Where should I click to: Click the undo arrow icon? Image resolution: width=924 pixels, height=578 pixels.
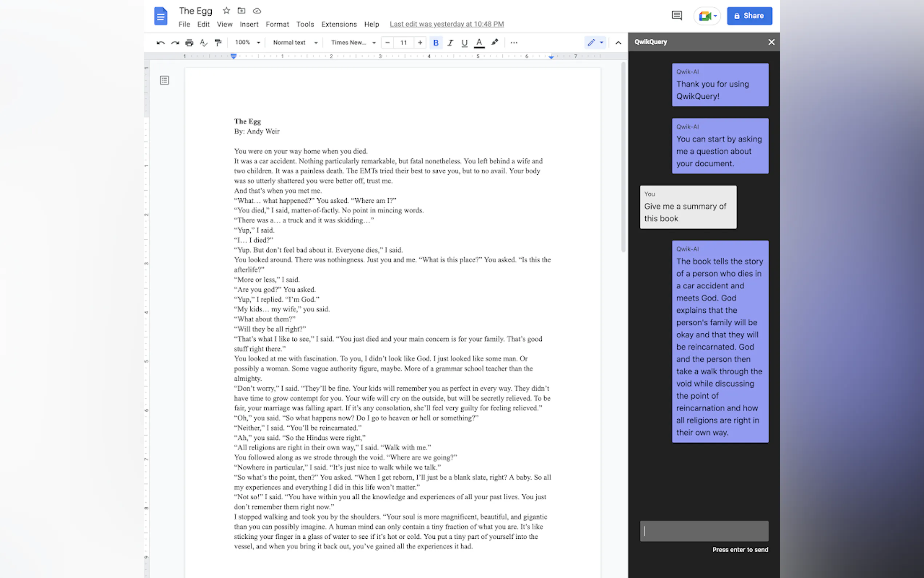[160, 43]
